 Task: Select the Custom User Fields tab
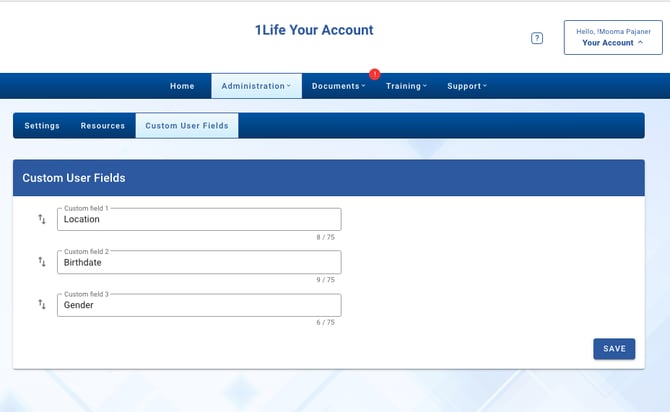187,126
